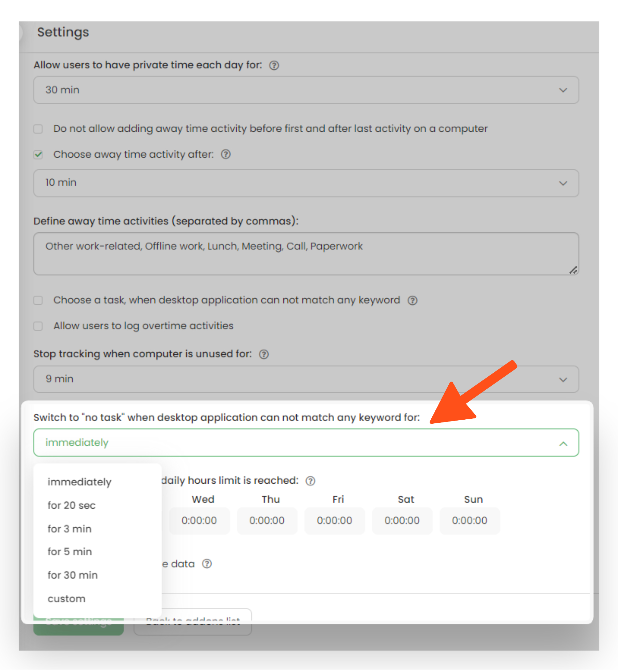Click help icon next to away time activity

pyautogui.click(x=226, y=154)
